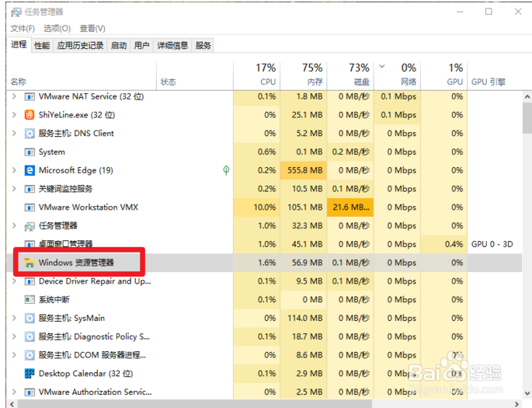The image size is (532, 408).
Task: Expand Device Driver Repair and Update row
Action: coord(14,281)
